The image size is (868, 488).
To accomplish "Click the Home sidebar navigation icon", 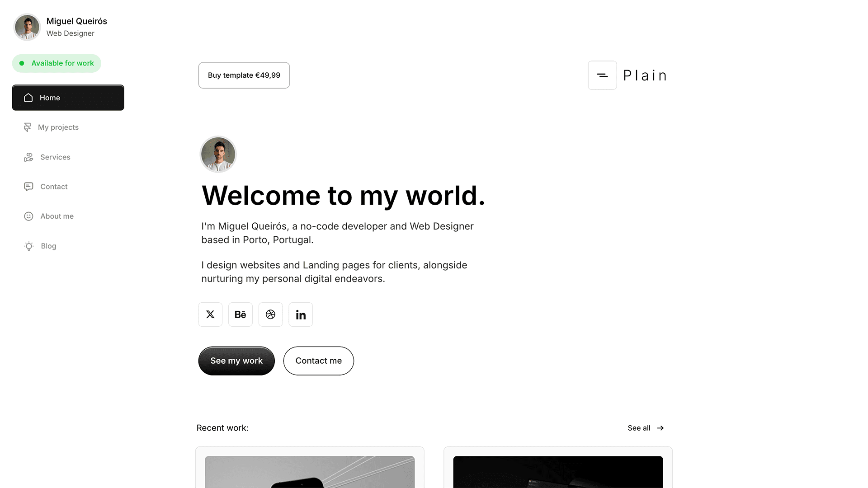I will click(28, 97).
